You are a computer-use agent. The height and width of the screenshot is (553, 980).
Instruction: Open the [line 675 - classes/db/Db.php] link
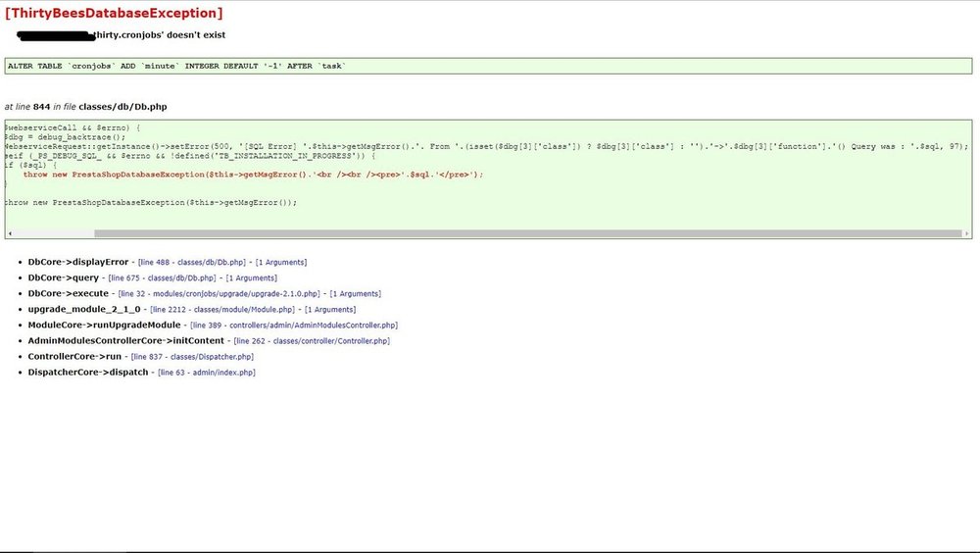click(162, 277)
